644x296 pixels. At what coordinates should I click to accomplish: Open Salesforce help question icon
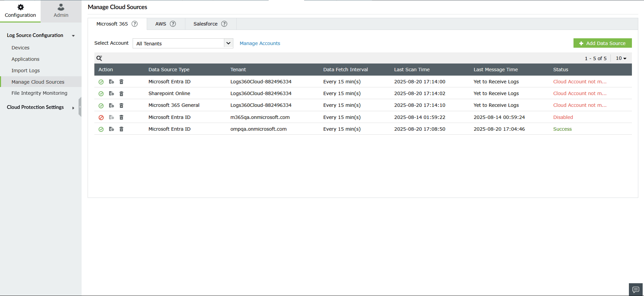(224, 24)
